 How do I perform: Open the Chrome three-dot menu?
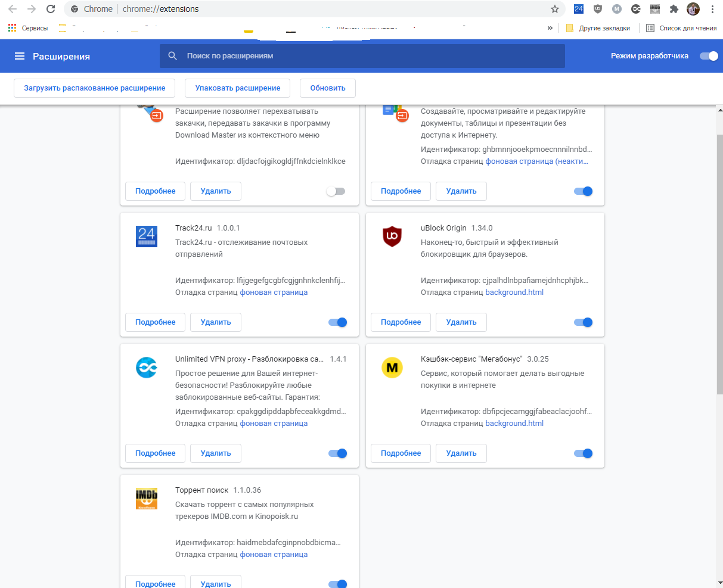(x=713, y=9)
